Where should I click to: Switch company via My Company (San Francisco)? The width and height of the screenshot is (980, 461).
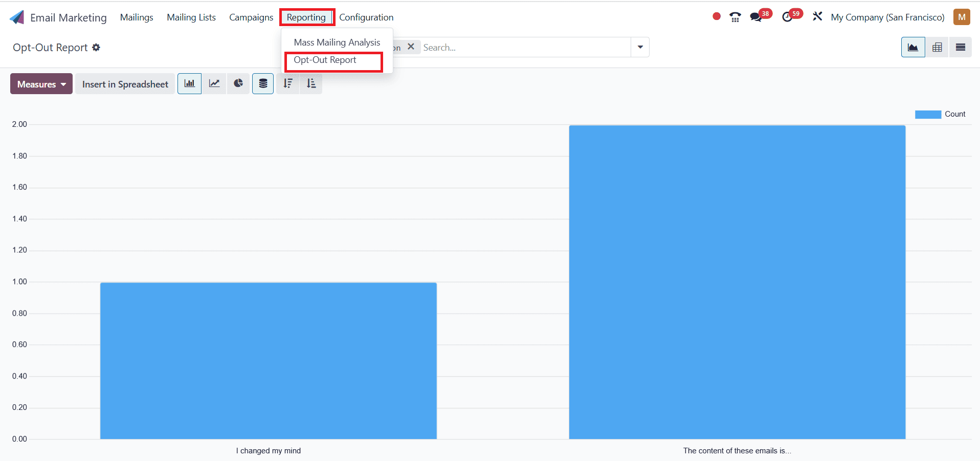[887, 17]
